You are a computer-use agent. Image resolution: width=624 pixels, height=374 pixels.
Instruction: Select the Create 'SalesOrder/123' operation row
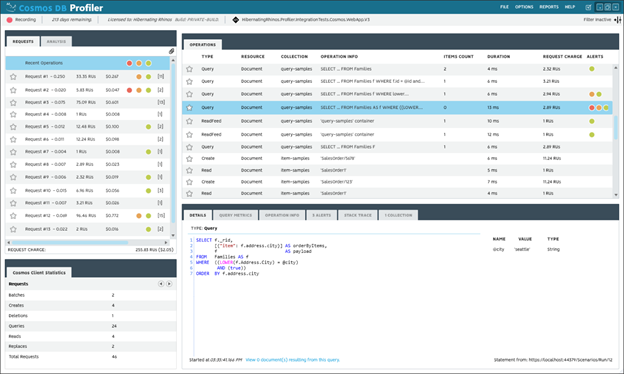tap(397, 182)
